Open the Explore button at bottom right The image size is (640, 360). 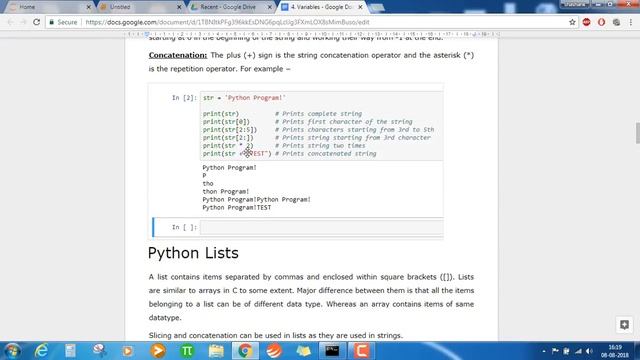point(624,325)
